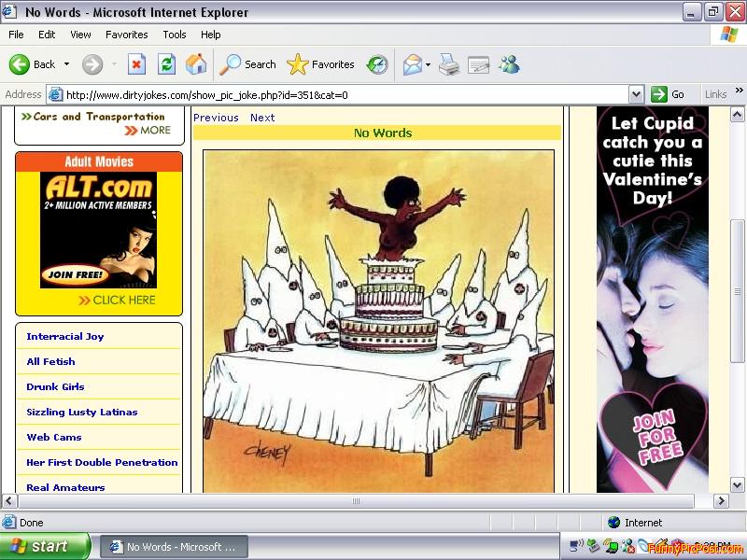Click the Previous link above the picture
Image resolution: width=747 pixels, height=560 pixels.
point(216,118)
